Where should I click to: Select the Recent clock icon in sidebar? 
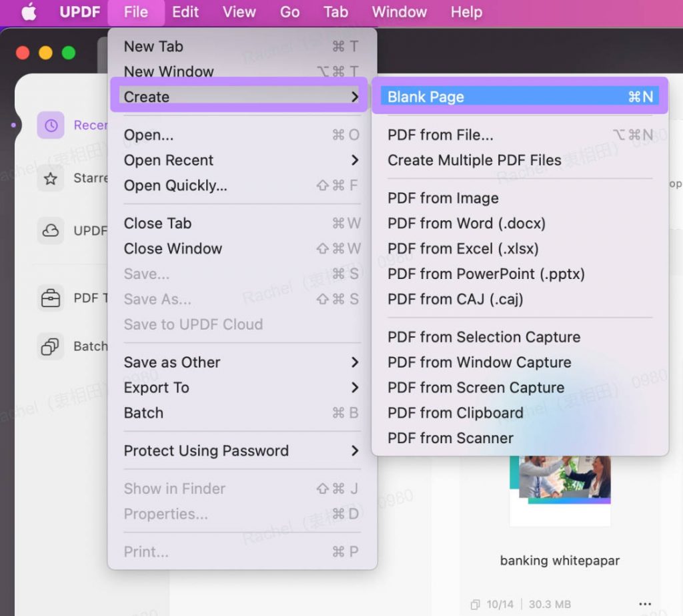click(x=51, y=125)
